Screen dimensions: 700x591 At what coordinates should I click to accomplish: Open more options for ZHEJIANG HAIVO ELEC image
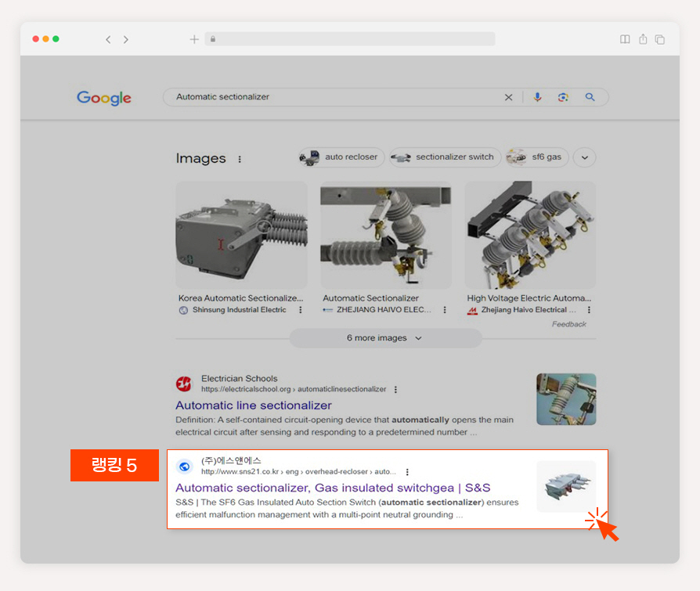[x=445, y=310]
